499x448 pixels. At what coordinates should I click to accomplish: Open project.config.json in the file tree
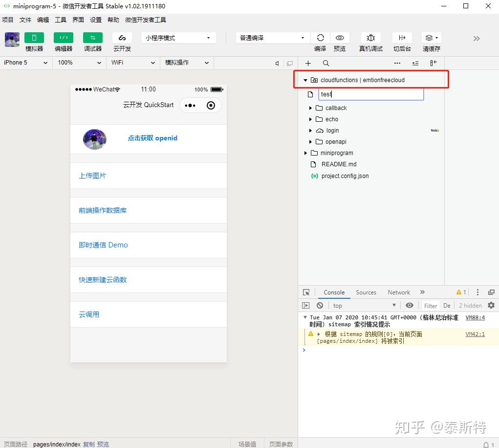(x=345, y=176)
